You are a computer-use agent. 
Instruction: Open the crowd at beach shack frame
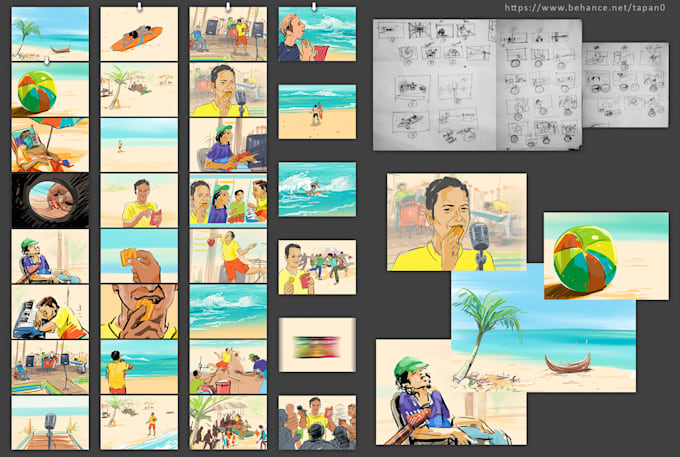pos(229,422)
